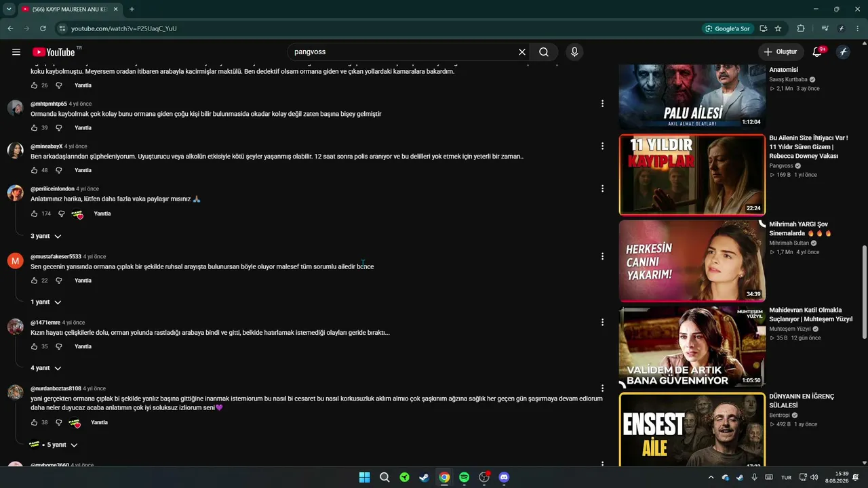Viewport: 868px width, 488px height.
Task: Go to the YouTube home logo
Action: click(54, 52)
